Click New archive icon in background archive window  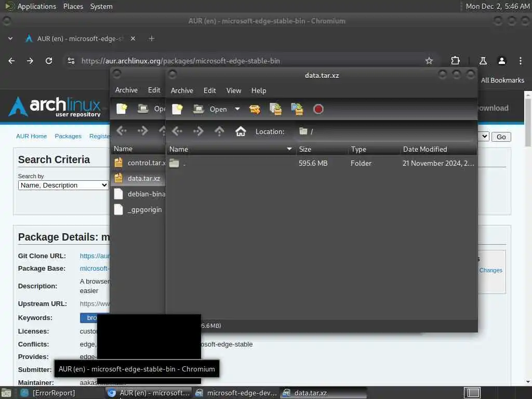[x=122, y=109]
